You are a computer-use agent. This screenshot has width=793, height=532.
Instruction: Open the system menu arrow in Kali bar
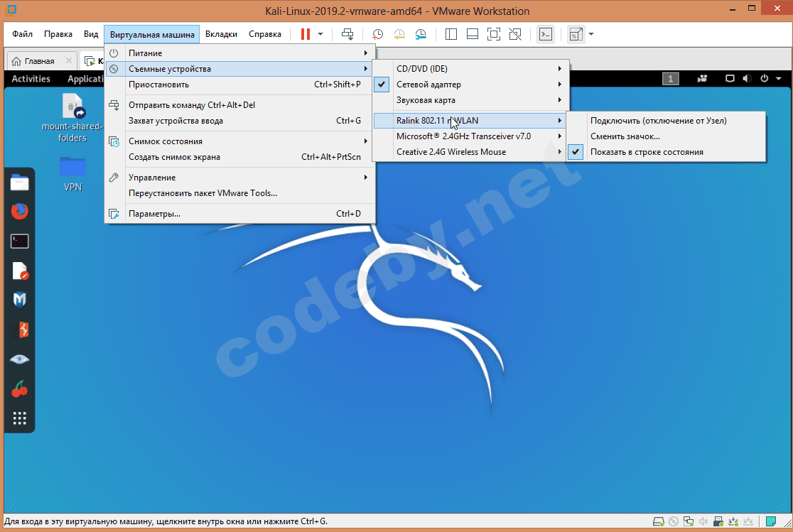coord(779,79)
